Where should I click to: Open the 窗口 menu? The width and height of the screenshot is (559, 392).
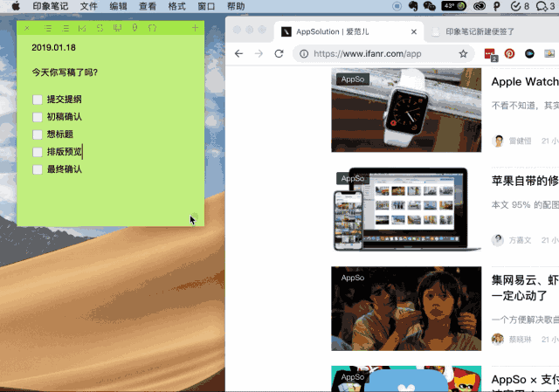coord(206,6)
